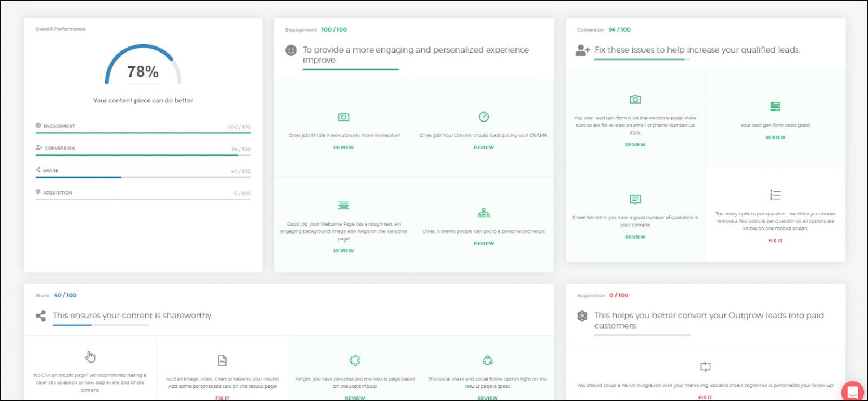The height and width of the screenshot is (401, 868).
Task: Click REVIEW under lead gen form looks good
Action: (775, 137)
